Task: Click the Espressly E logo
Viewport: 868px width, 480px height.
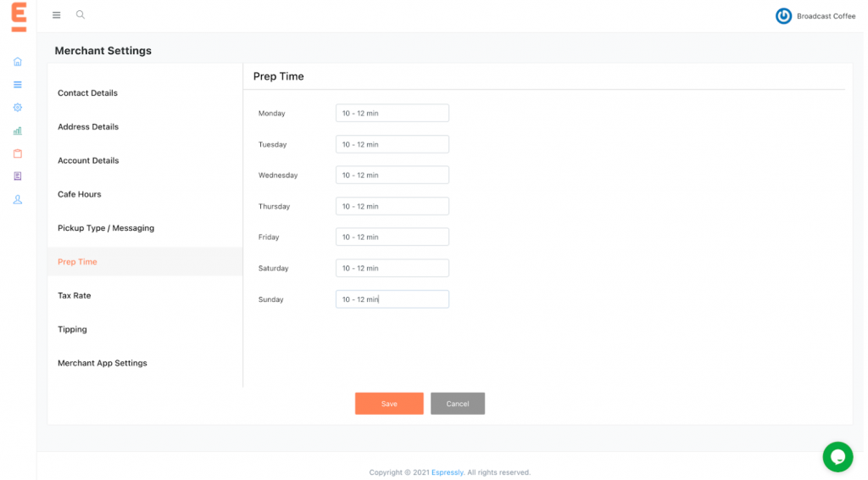Action: pyautogui.click(x=19, y=17)
